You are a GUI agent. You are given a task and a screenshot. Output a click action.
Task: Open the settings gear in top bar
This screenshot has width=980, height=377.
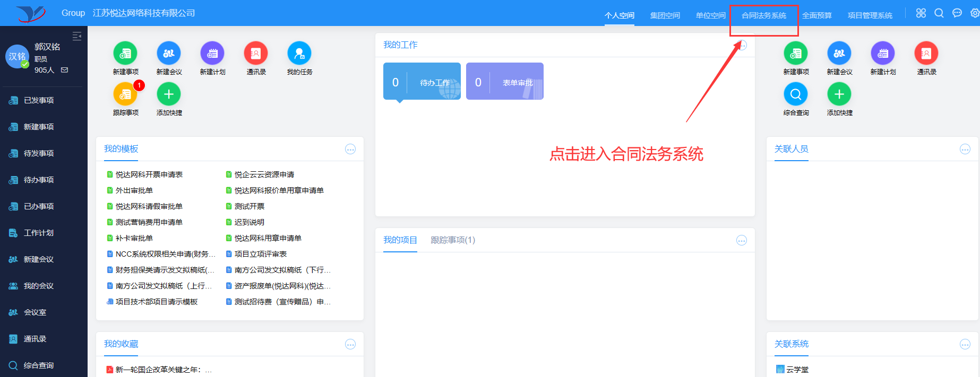975,13
